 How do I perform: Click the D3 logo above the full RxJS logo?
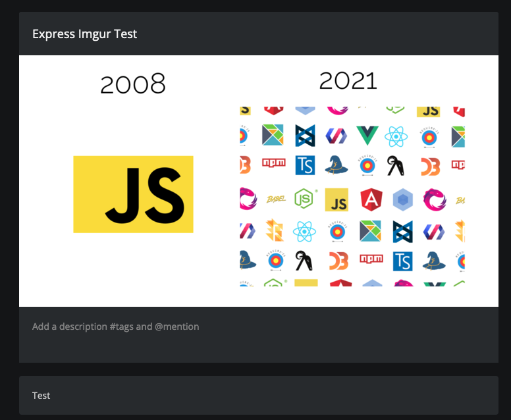[430, 167]
